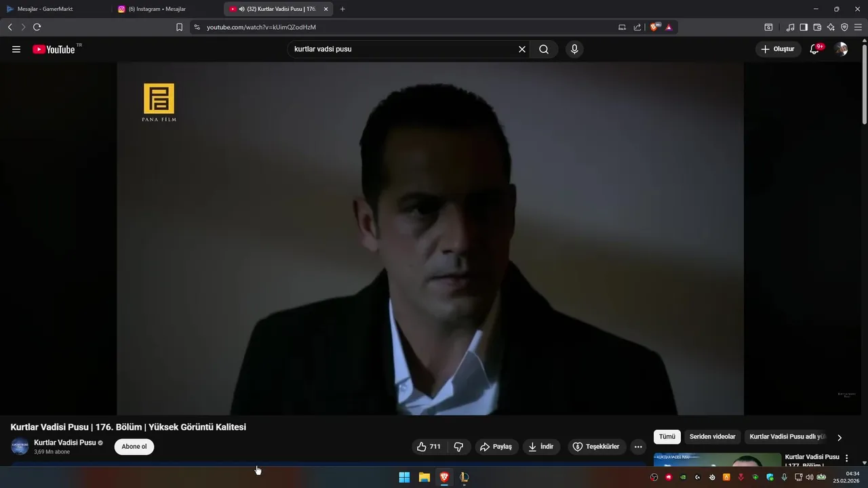This screenshot has height=488, width=868.
Task: Open the playlist music note icon
Action: pyautogui.click(x=790, y=27)
